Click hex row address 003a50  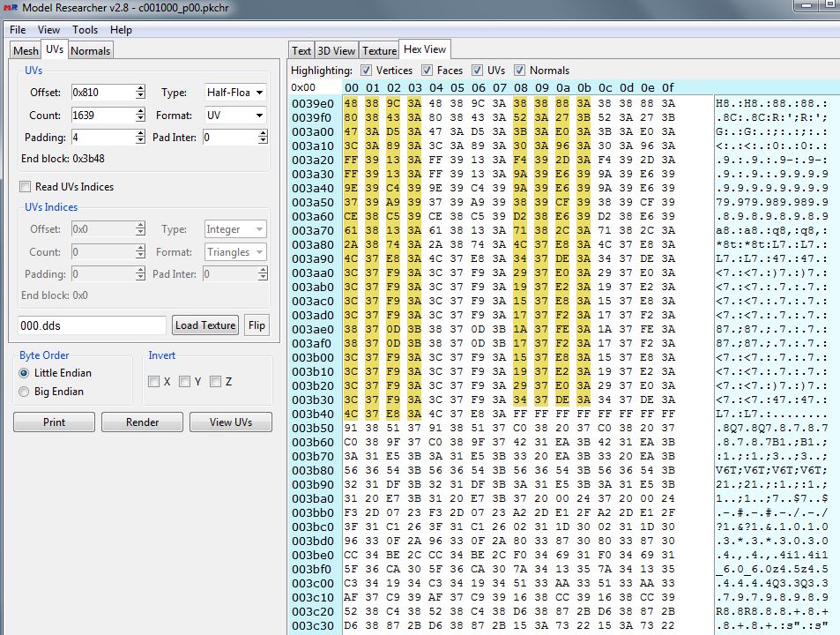click(x=313, y=203)
